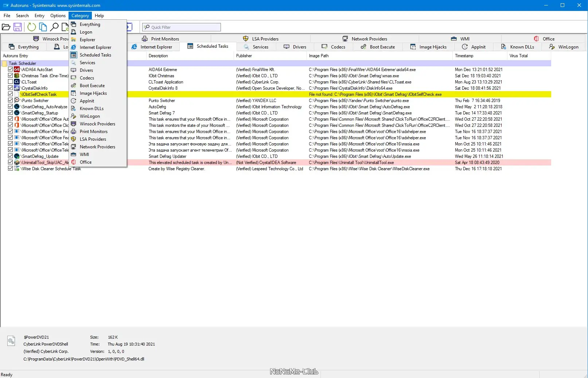Click the timestamp 'Thu Feb 7 16:34:46 2019'
Image resolution: width=588 pixels, height=378 pixels.
click(x=478, y=101)
